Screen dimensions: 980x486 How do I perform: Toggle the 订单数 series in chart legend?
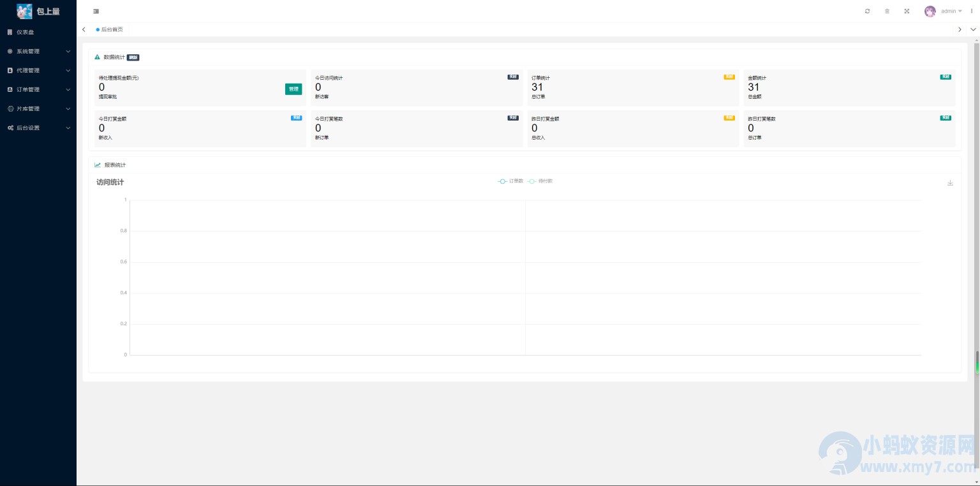tap(510, 181)
